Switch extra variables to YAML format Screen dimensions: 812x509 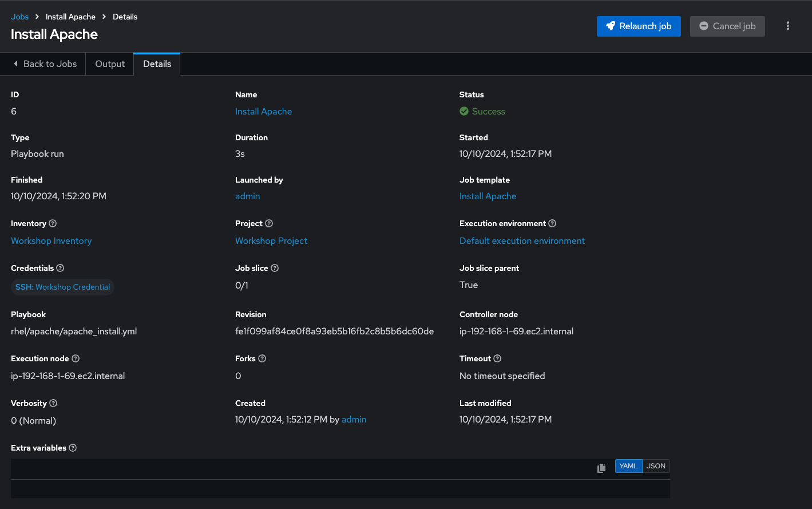click(x=628, y=466)
